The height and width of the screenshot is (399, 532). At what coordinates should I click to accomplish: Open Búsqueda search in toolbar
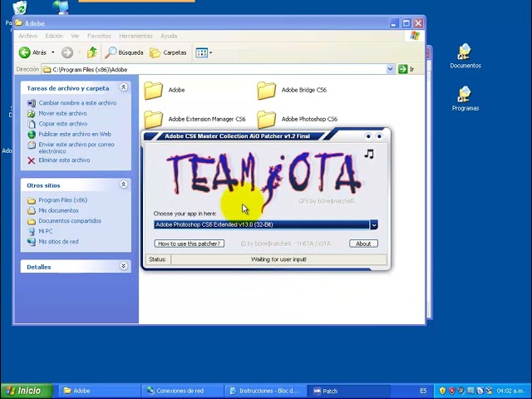124,52
